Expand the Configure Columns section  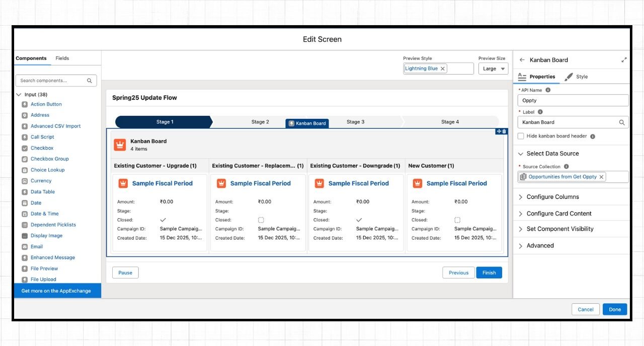[x=553, y=196]
